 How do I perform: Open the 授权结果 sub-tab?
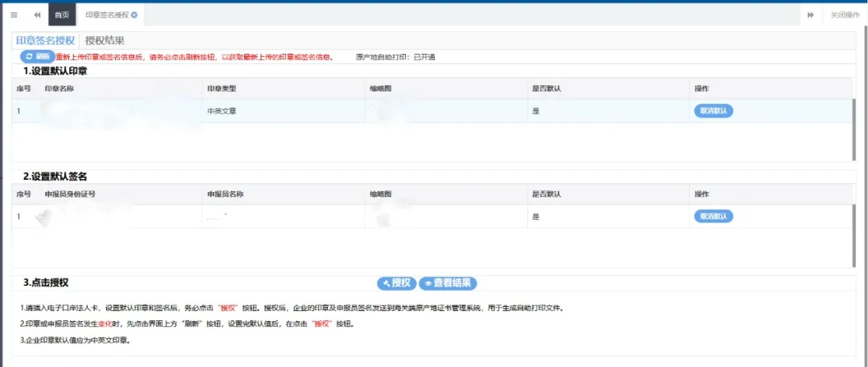point(104,40)
